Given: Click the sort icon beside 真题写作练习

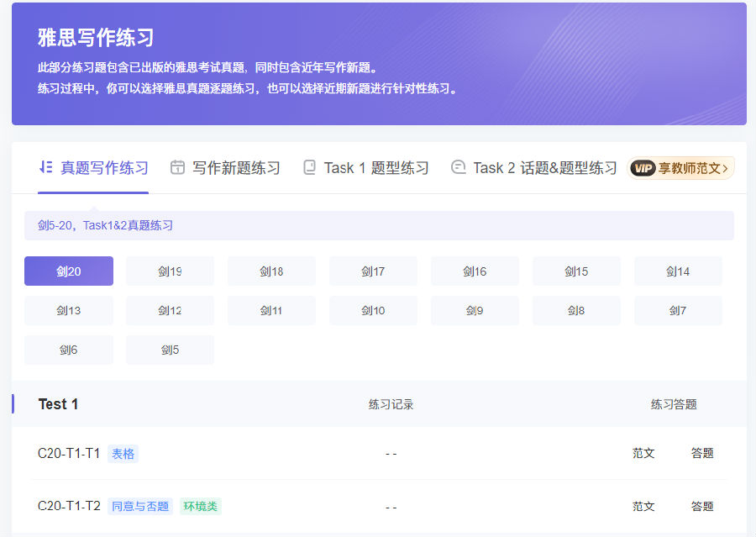Looking at the screenshot, I should click(46, 167).
